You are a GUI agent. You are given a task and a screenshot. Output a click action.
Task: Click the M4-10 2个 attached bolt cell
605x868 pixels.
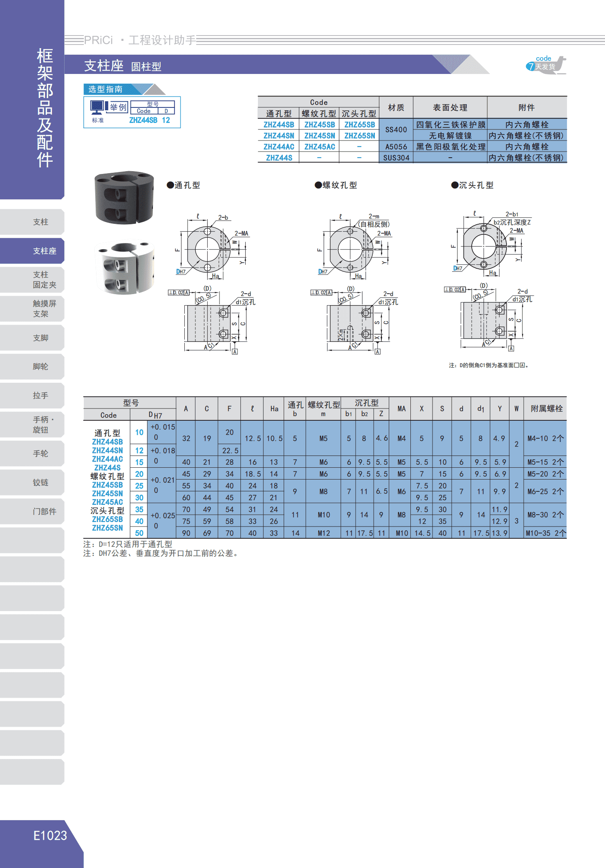[x=545, y=438]
